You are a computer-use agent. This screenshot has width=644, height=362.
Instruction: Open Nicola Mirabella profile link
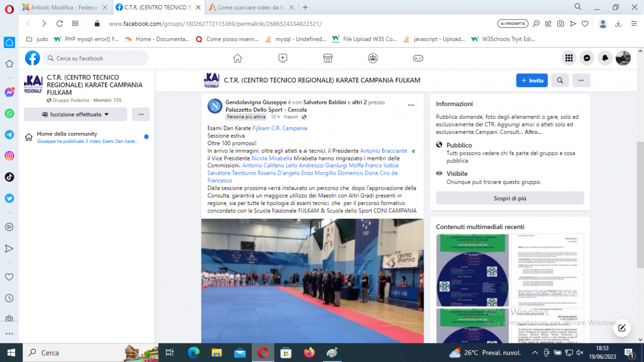[x=272, y=158]
